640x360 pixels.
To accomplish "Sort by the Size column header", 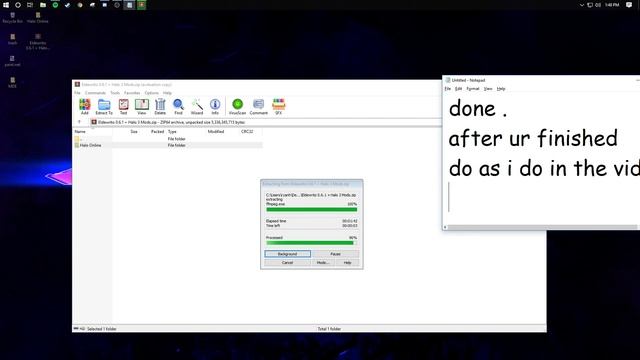I will [134, 131].
